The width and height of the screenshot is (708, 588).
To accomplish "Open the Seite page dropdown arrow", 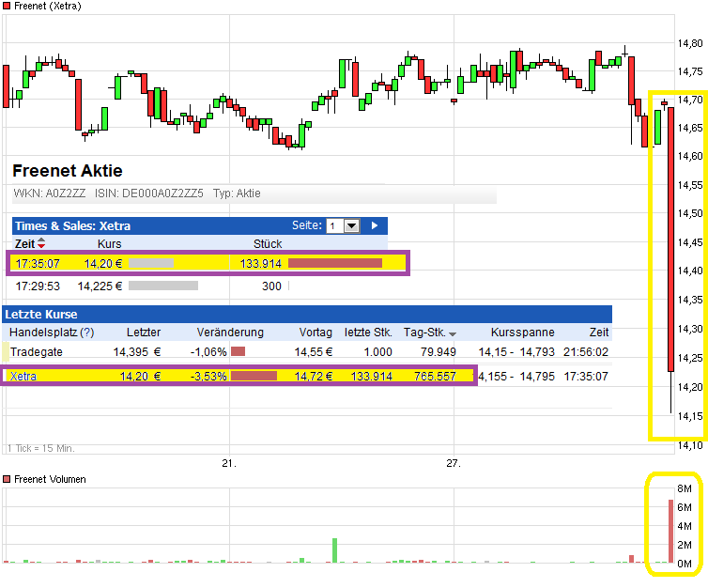I will click(352, 225).
